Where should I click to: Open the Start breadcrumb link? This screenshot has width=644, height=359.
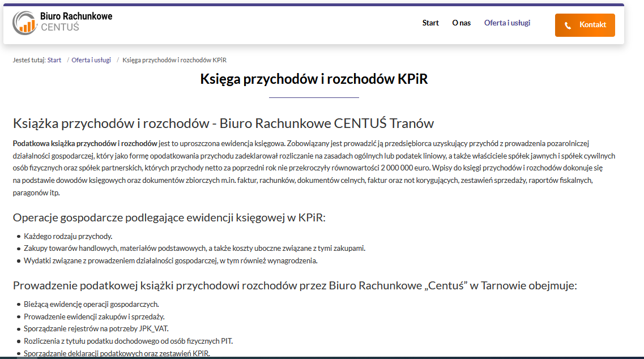(55, 59)
